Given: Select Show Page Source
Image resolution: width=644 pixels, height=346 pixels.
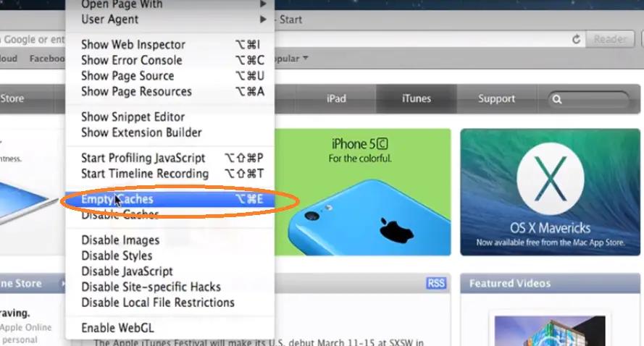Looking at the screenshot, I should pyautogui.click(x=170, y=75).
